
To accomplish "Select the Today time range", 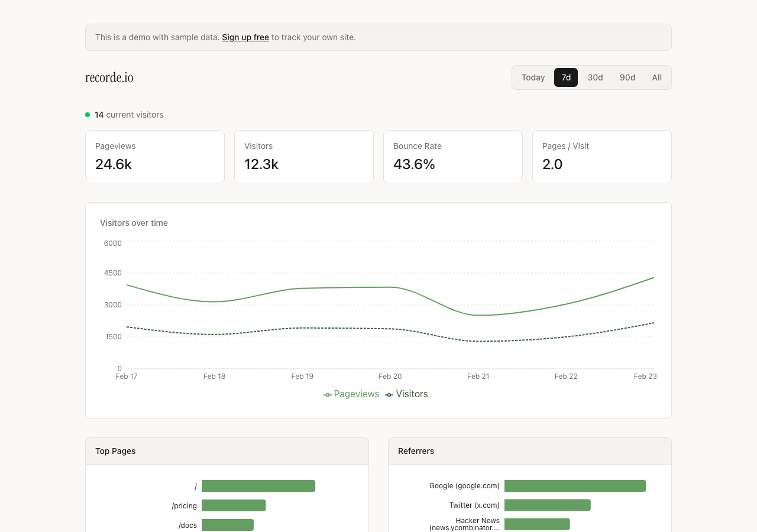I will [533, 77].
